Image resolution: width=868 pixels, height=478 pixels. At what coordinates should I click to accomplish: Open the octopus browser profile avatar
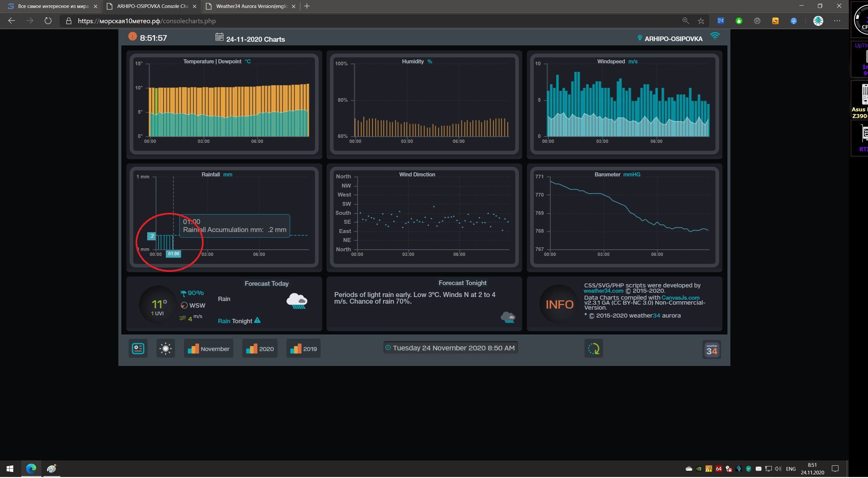pos(818,21)
